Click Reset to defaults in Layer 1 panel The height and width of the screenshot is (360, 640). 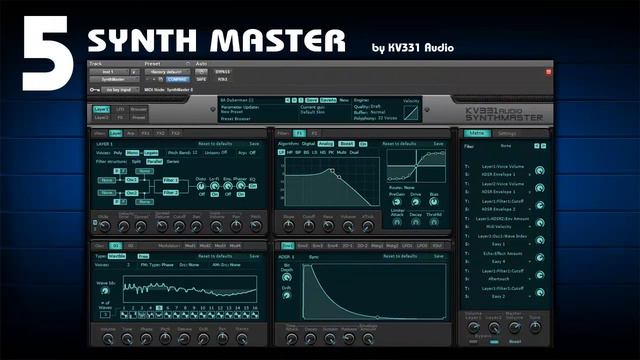coord(215,144)
